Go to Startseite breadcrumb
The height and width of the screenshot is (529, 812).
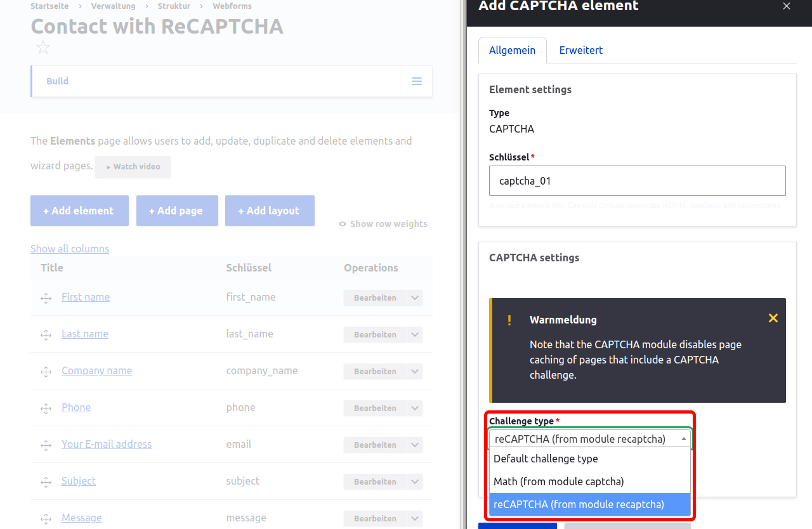50,6
